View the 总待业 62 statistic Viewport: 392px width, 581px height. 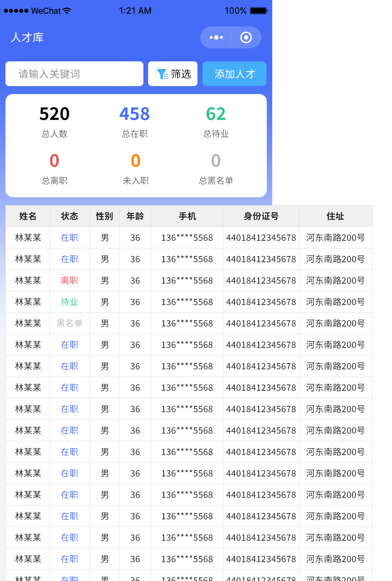point(216,122)
